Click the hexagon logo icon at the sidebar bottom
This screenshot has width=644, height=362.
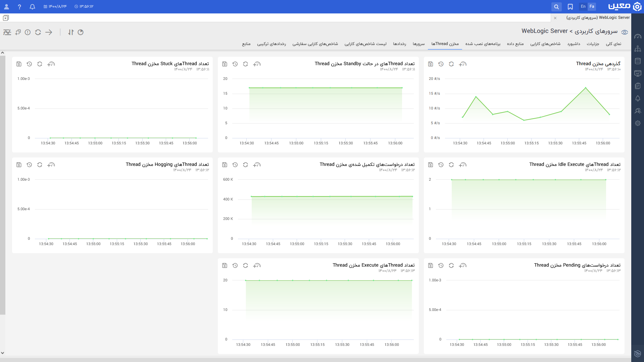pos(638,354)
